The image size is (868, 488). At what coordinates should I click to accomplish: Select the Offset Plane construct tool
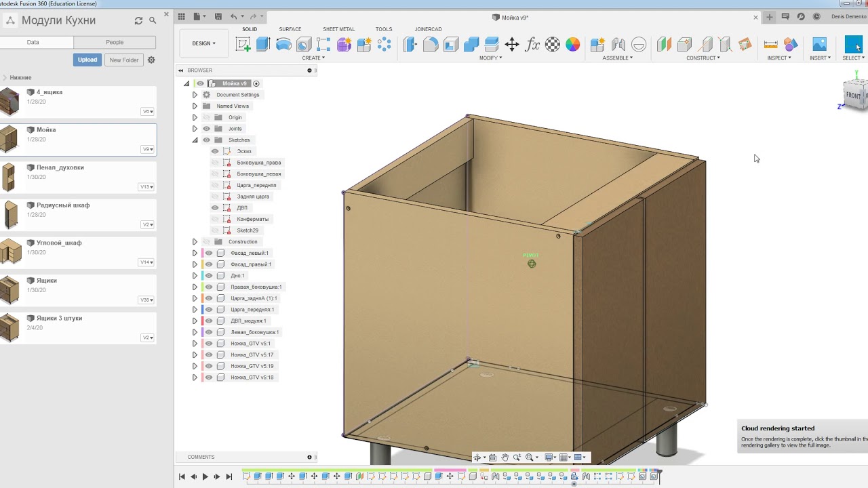pos(664,45)
